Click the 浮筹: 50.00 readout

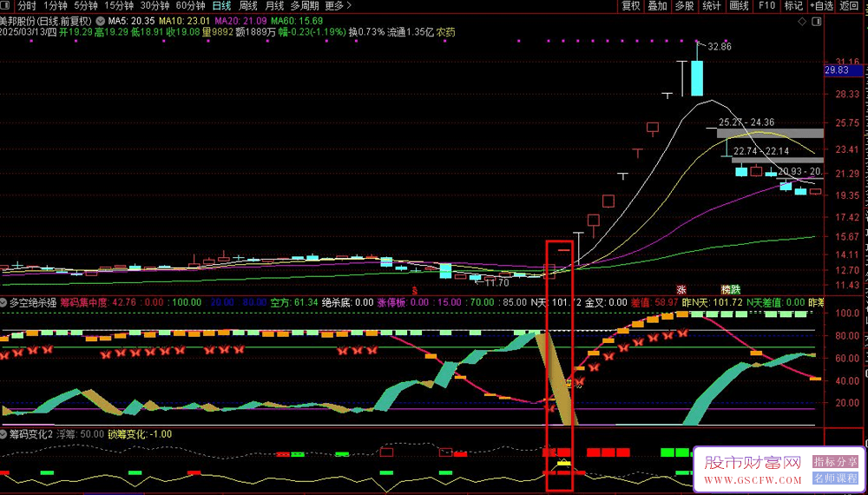click(x=80, y=434)
